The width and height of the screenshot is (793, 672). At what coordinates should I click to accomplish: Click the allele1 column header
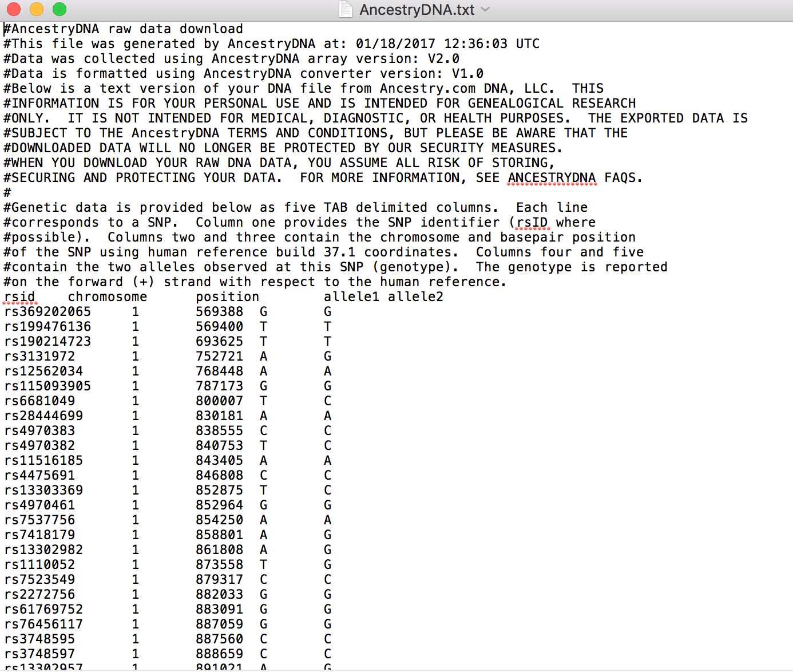[352, 297]
